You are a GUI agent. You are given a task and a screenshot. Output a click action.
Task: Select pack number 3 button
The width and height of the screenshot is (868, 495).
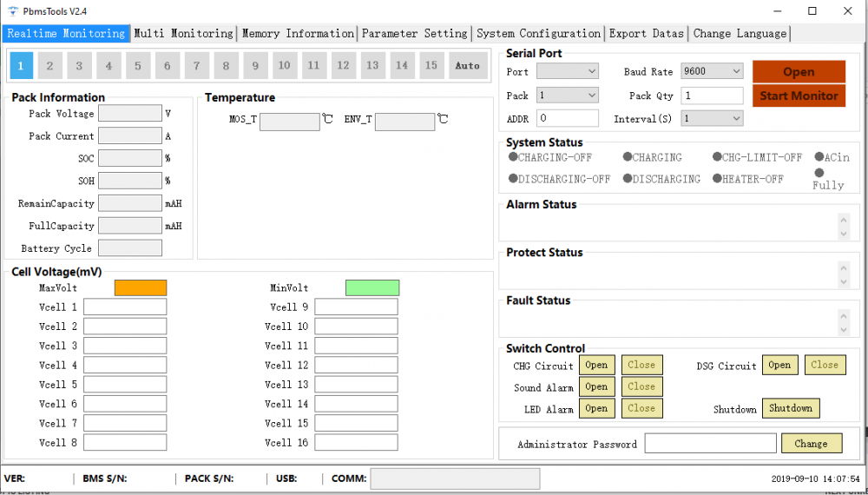79,65
